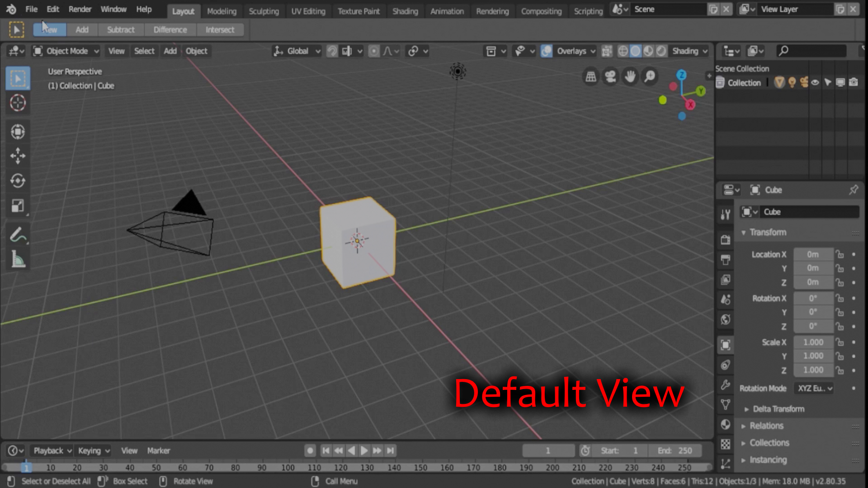Toggle snapping magnet in viewport header
The image size is (868, 488).
tap(332, 51)
